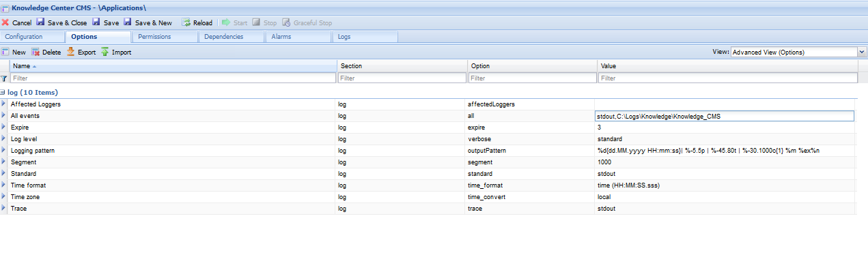Click the red Cancel icon
Screen dimensions: 868x255
point(5,22)
